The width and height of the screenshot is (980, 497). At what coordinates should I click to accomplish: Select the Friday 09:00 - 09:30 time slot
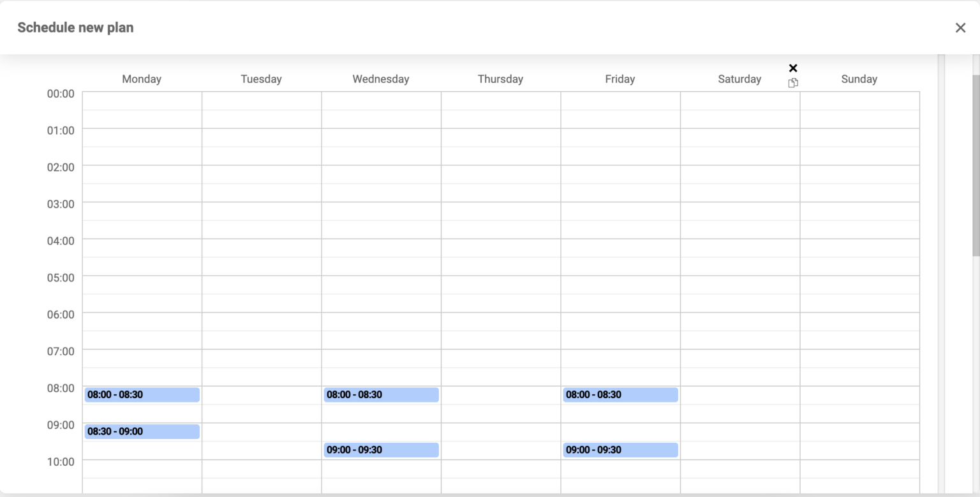pos(620,450)
